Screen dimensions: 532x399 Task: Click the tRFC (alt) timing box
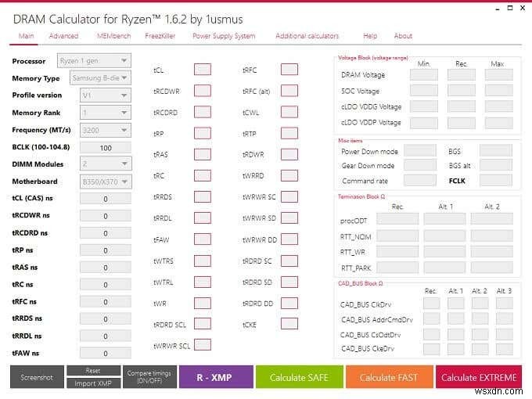click(289, 91)
